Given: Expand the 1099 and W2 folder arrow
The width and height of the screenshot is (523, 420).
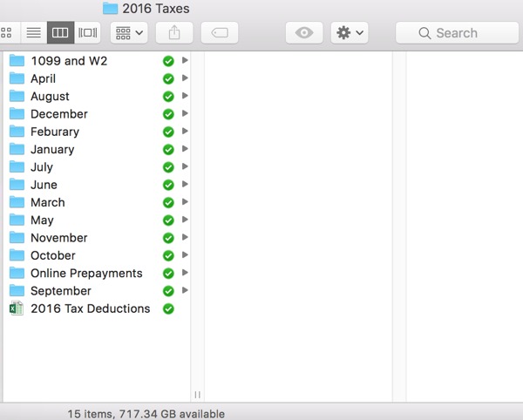Looking at the screenshot, I should click(x=185, y=60).
